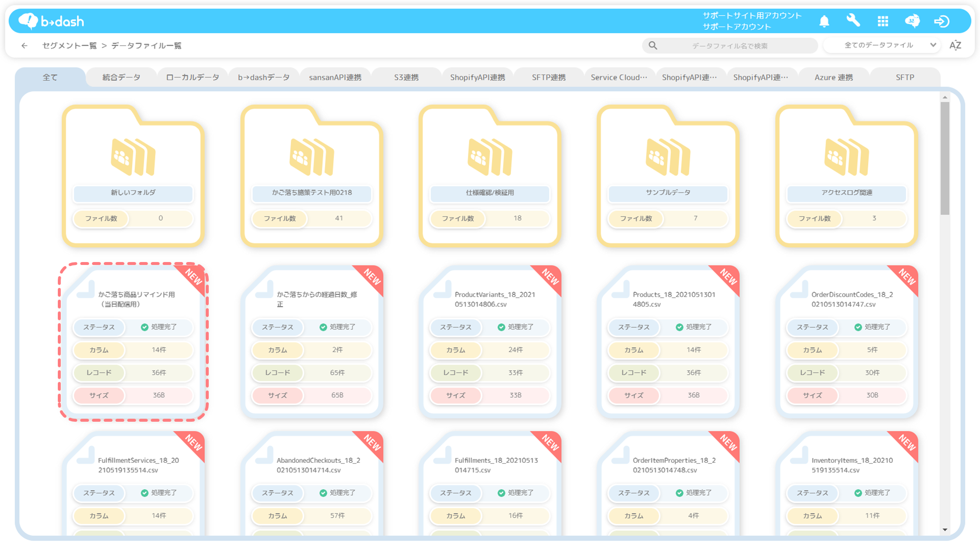The image size is (980, 551).
Task: Open the 新しいフォルダ folder
Action: [x=133, y=175]
